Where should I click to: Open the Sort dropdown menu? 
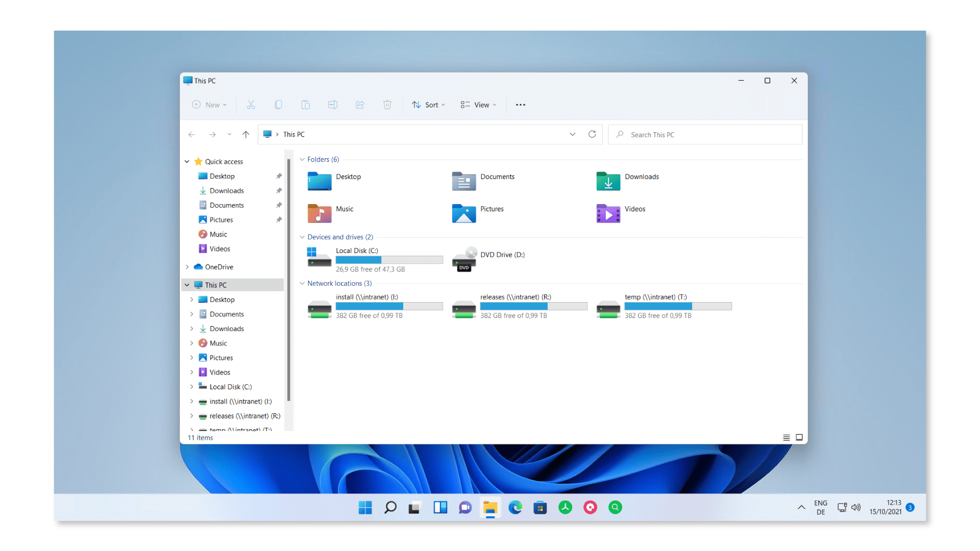tap(428, 105)
